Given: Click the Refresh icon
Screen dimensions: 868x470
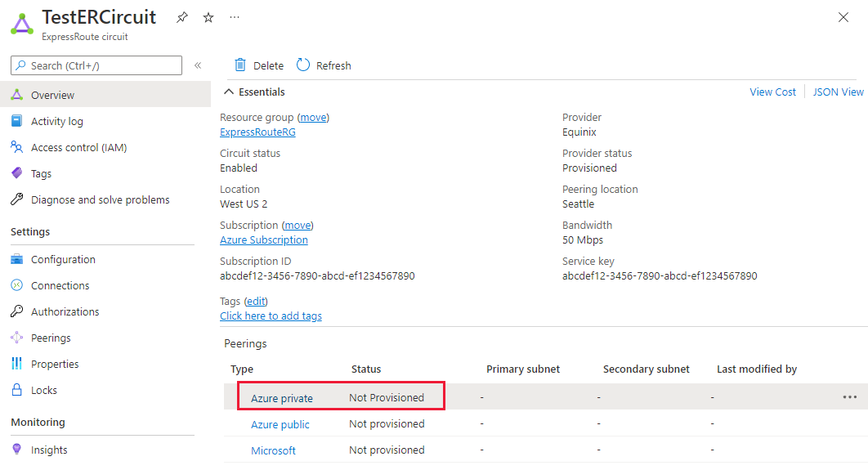Looking at the screenshot, I should 303,65.
